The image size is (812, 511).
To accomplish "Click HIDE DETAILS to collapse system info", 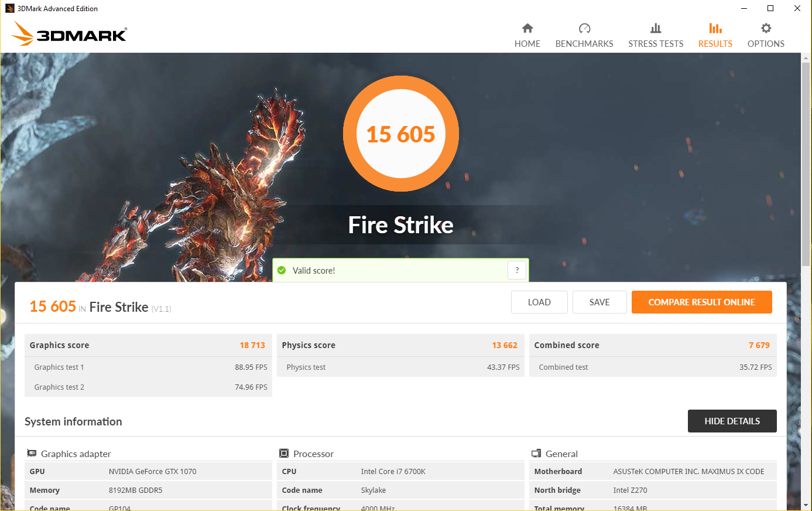I will coord(732,421).
